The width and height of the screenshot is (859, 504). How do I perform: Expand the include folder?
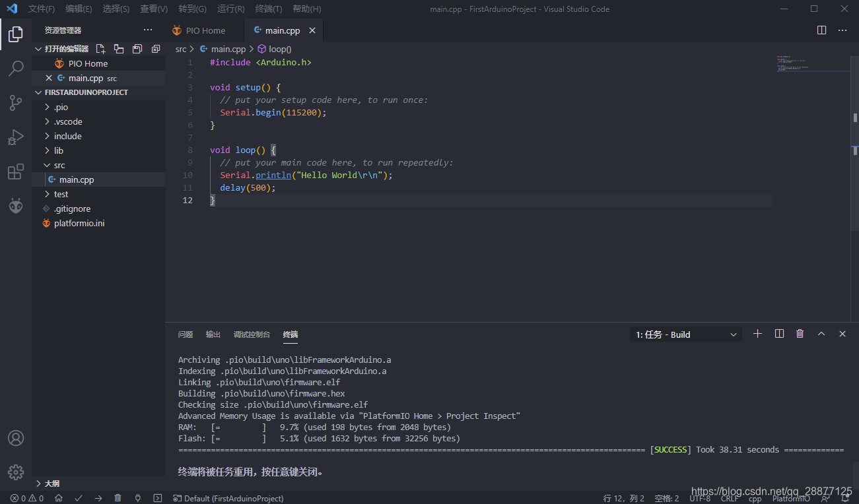[47, 136]
